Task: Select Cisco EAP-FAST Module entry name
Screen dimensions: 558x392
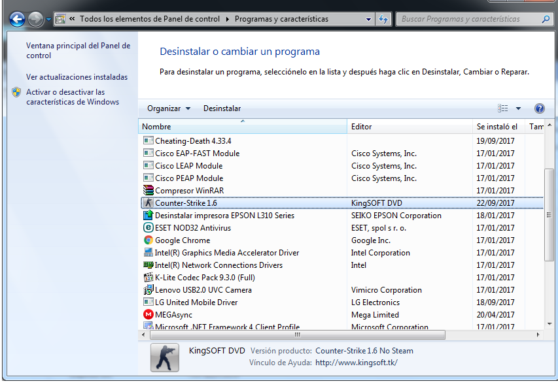Action: [198, 154]
